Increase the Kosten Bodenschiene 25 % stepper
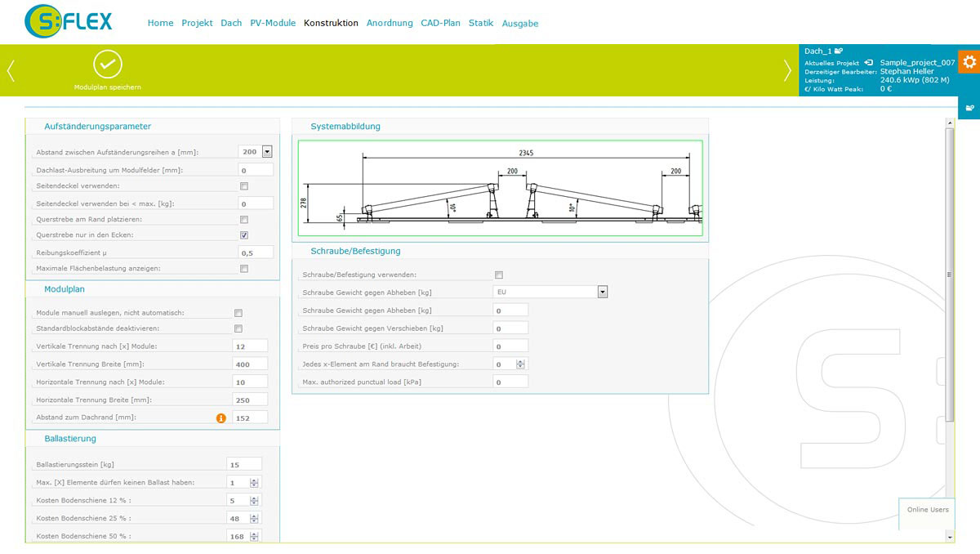Screen dimensions: 980x554 point(255,516)
